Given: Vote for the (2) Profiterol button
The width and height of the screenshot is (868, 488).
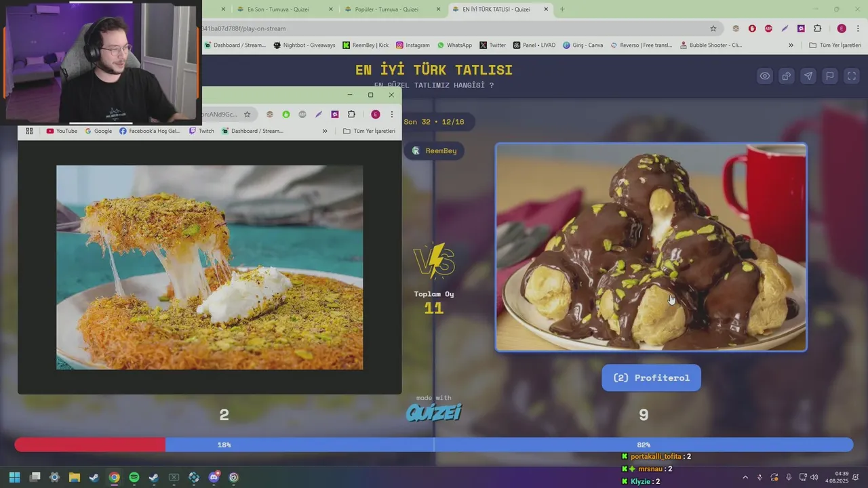Looking at the screenshot, I should point(651,378).
